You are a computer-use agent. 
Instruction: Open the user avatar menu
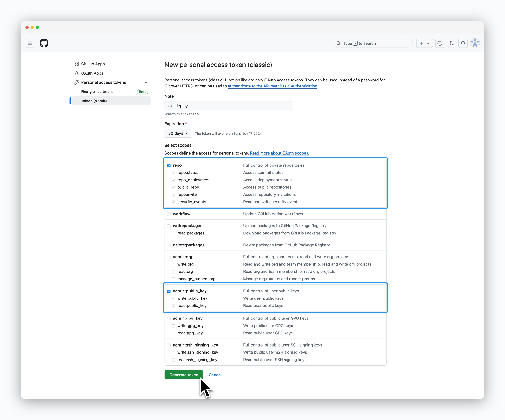coord(475,43)
